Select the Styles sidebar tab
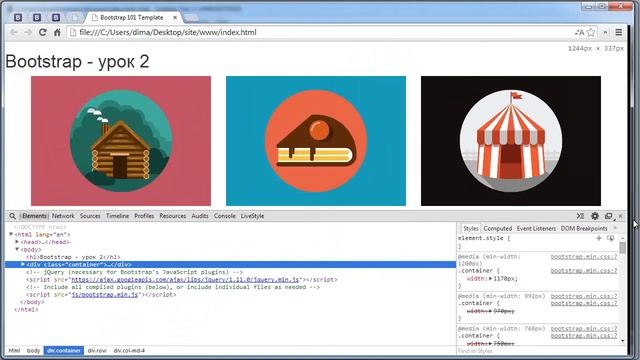This screenshot has height=360, width=640. coord(471,229)
